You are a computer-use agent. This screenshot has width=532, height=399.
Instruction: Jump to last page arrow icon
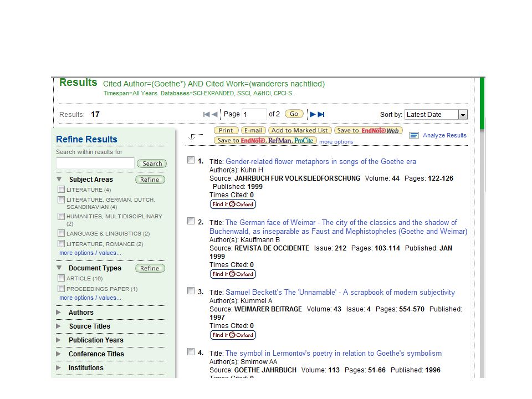pyautogui.click(x=321, y=114)
